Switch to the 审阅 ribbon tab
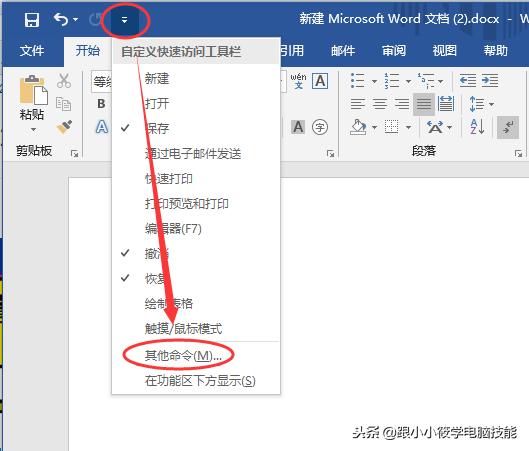 point(394,51)
